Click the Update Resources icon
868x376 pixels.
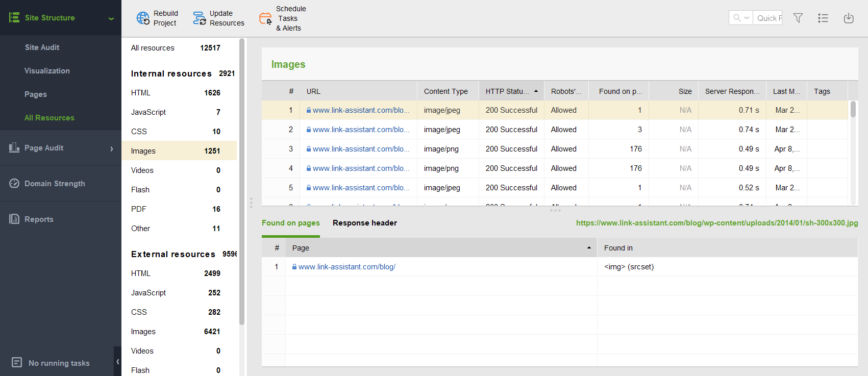click(200, 18)
